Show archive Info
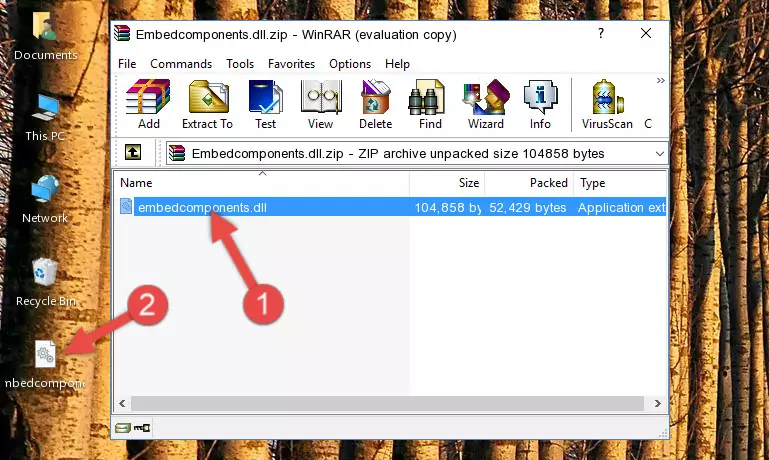769x460 pixels. (x=540, y=104)
